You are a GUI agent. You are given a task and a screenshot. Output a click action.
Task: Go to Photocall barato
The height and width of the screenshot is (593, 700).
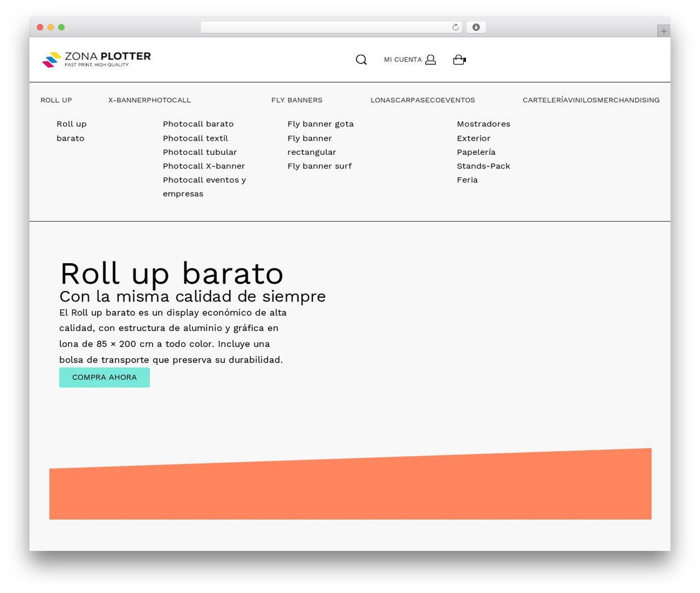[198, 124]
